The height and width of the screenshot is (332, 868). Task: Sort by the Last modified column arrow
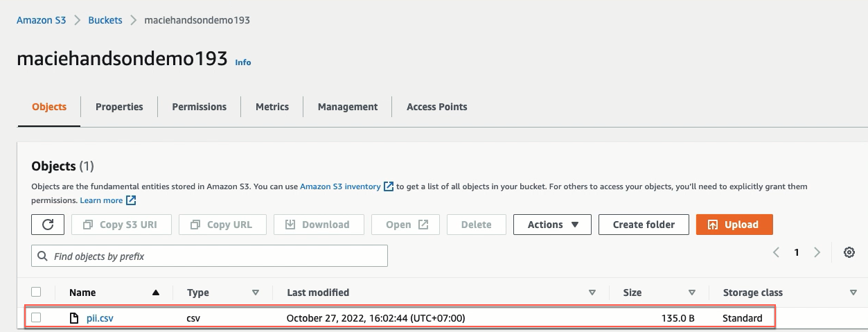[x=592, y=293]
